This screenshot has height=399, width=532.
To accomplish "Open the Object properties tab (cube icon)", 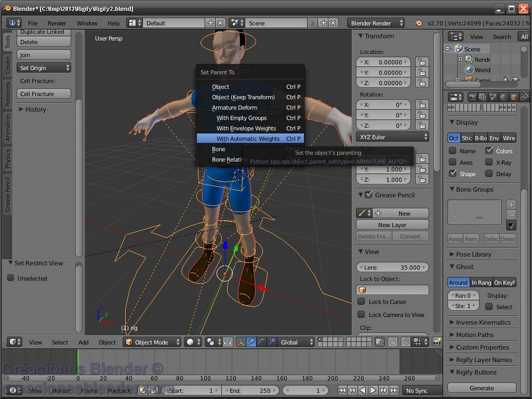I will click(514, 97).
